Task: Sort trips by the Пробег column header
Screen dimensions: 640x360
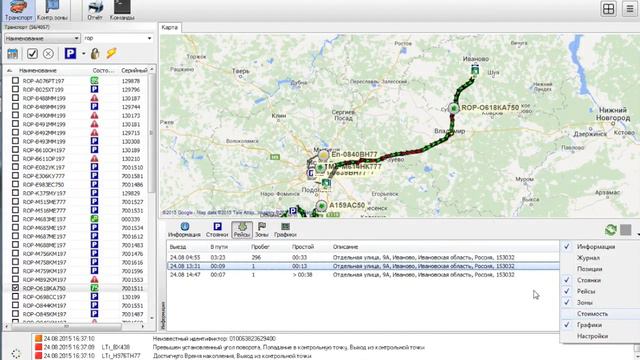Action: [x=260, y=247]
